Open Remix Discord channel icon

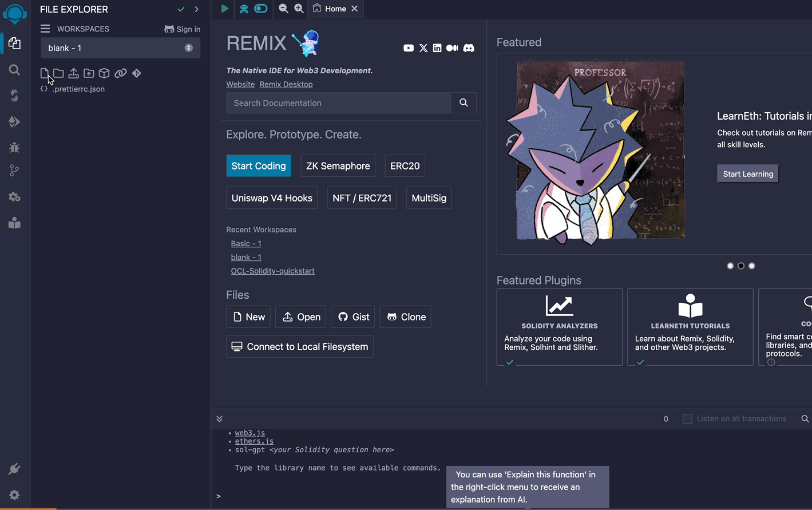(469, 48)
